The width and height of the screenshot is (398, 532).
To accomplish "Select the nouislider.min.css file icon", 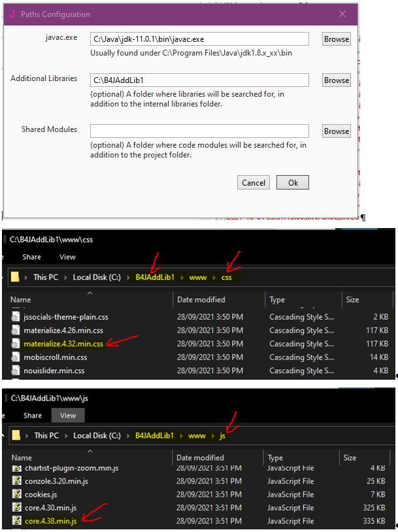I will click(x=16, y=371).
